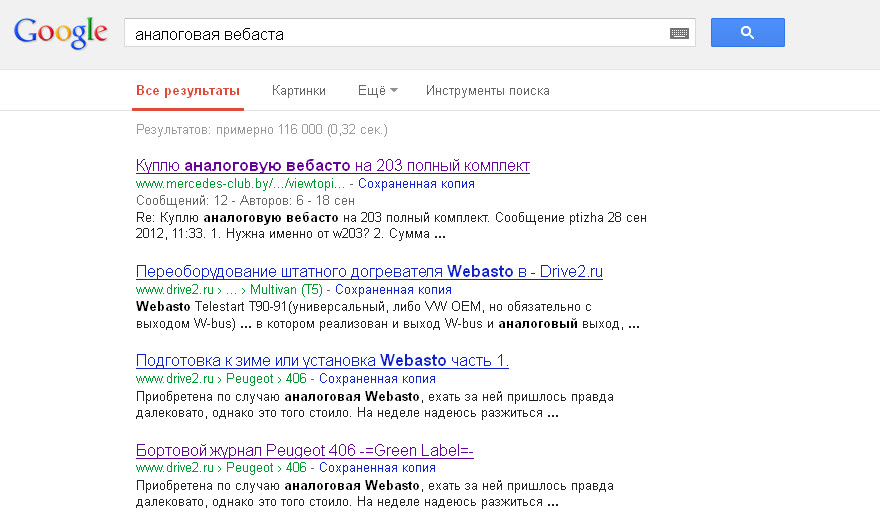Screen dimensions: 880x526
Task: Open Переоборудование штатного догревателя Webasto result
Action: tap(369, 272)
